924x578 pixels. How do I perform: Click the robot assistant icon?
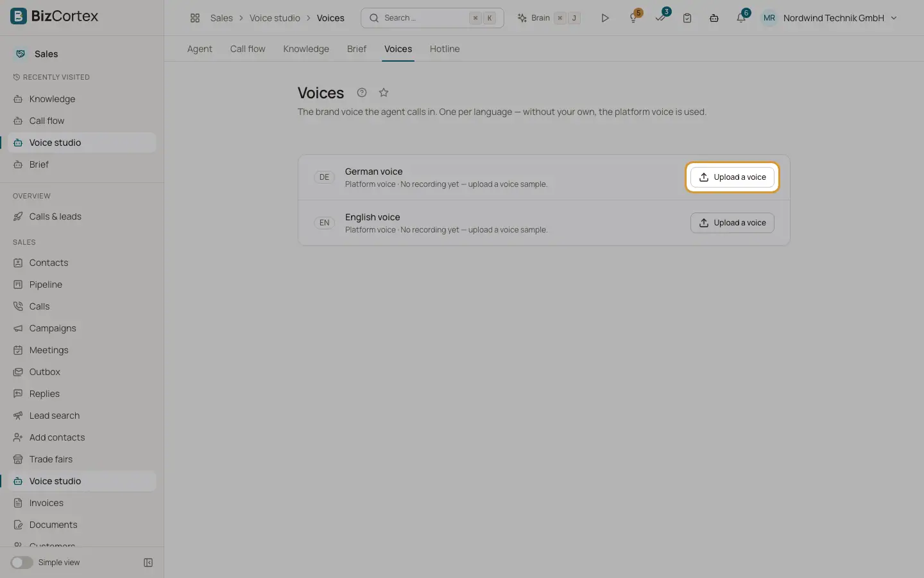pyautogui.click(x=714, y=18)
